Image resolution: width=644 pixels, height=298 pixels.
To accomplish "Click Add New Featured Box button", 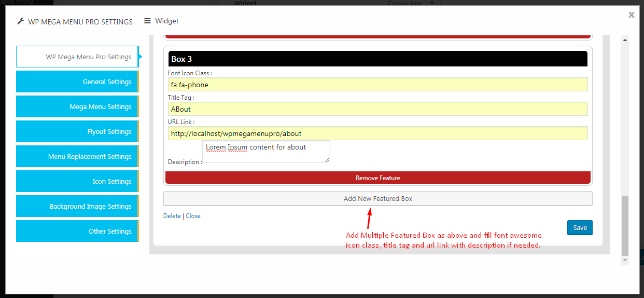I will (377, 198).
